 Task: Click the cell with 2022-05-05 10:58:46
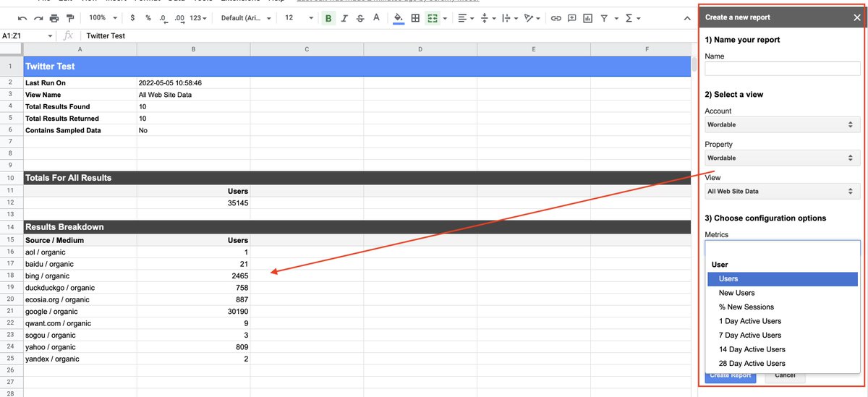pyautogui.click(x=193, y=83)
